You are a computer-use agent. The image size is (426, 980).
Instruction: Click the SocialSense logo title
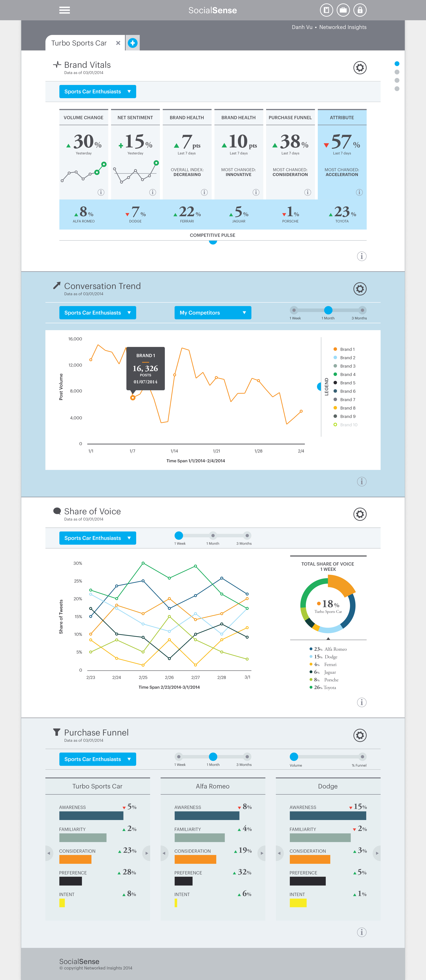coord(213,10)
